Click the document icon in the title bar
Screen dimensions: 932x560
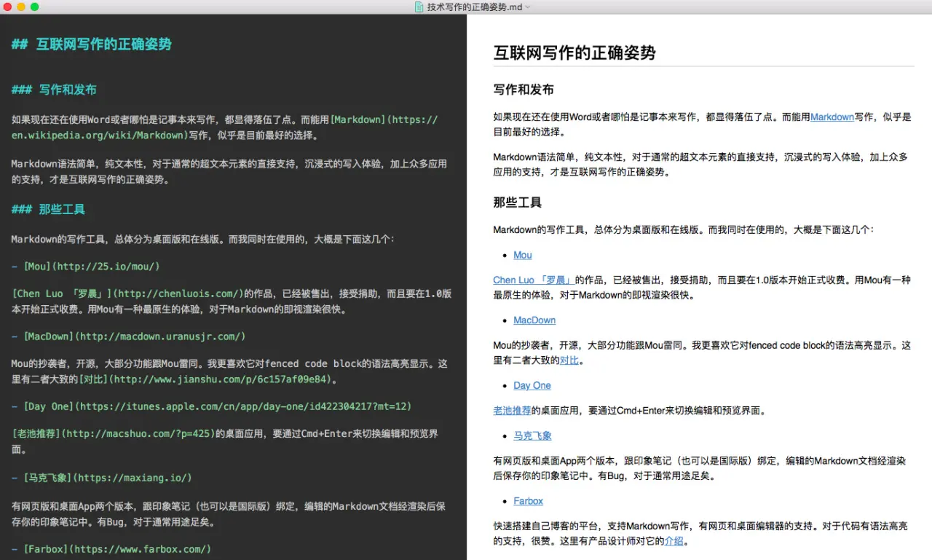pyautogui.click(x=419, y=7)
